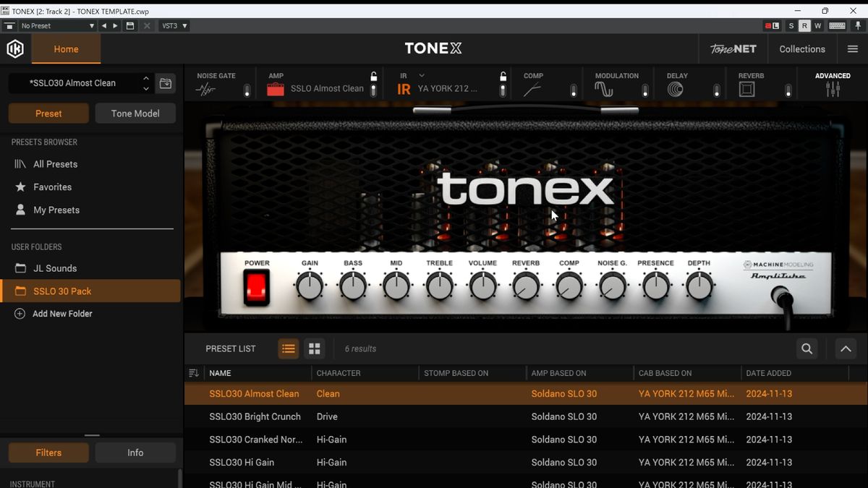Open Advanced settings sliders icon
The height and width of the screenshot is (488, 868).
[833, 89]
